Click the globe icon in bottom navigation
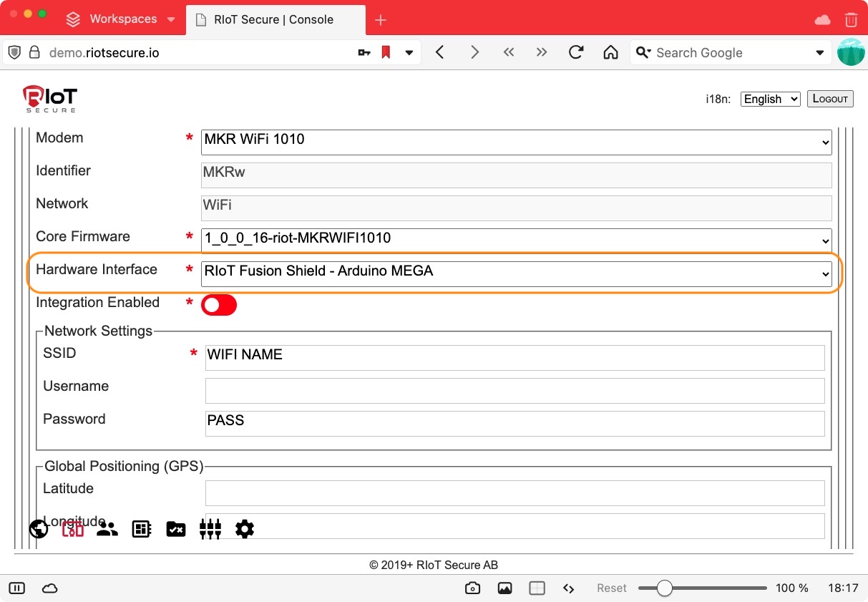 (39, 529)
